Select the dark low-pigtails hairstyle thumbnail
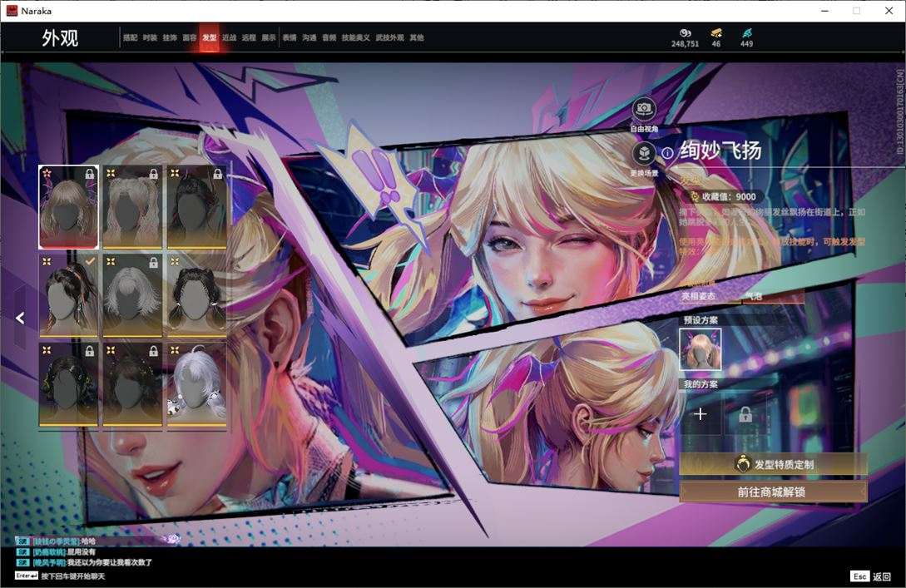Image resolution: width=906 pixels, height=588 pixels. click(x=196, y=296)
